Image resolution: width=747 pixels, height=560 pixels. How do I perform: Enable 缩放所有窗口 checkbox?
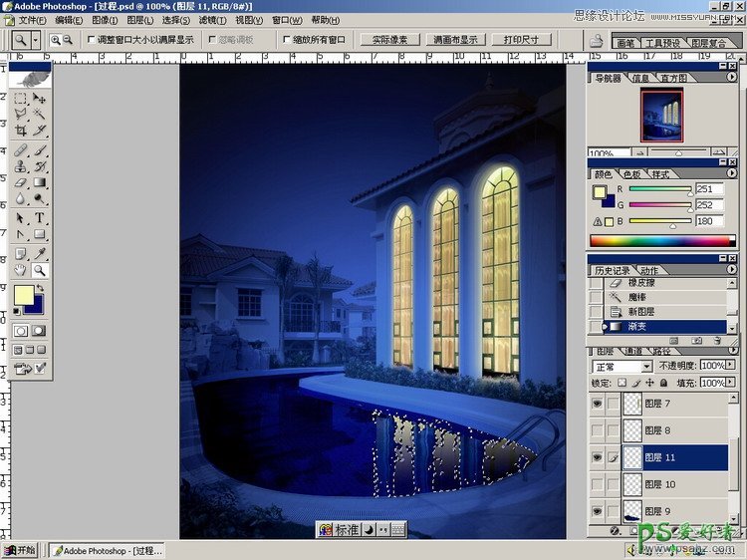[285, 40]
